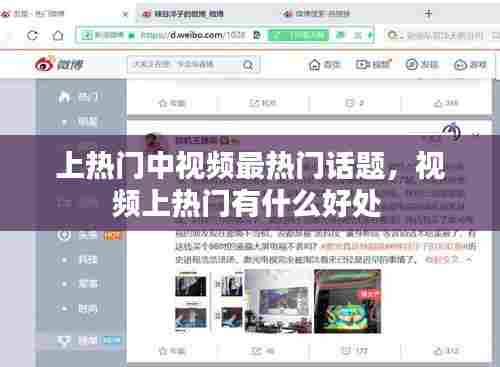The height and width of the screenshot is (367, 500).
Task: Select the sidebar item below 热门
Action: coord(80,122)
